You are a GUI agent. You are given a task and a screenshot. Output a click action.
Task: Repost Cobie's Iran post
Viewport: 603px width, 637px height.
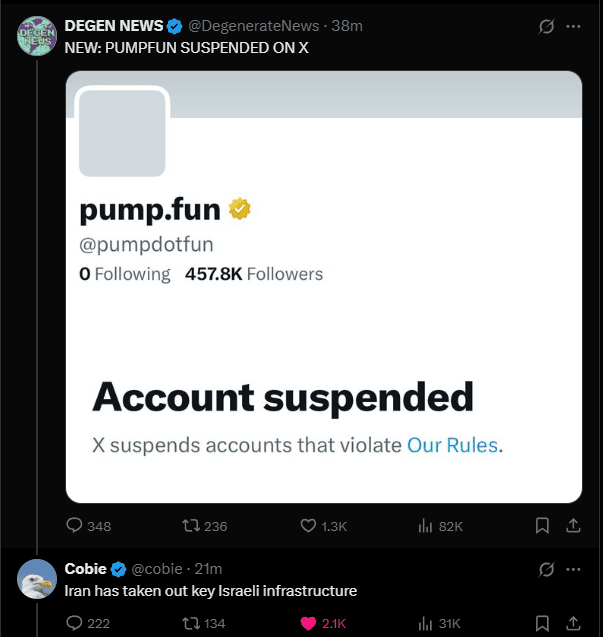[189, 623]
